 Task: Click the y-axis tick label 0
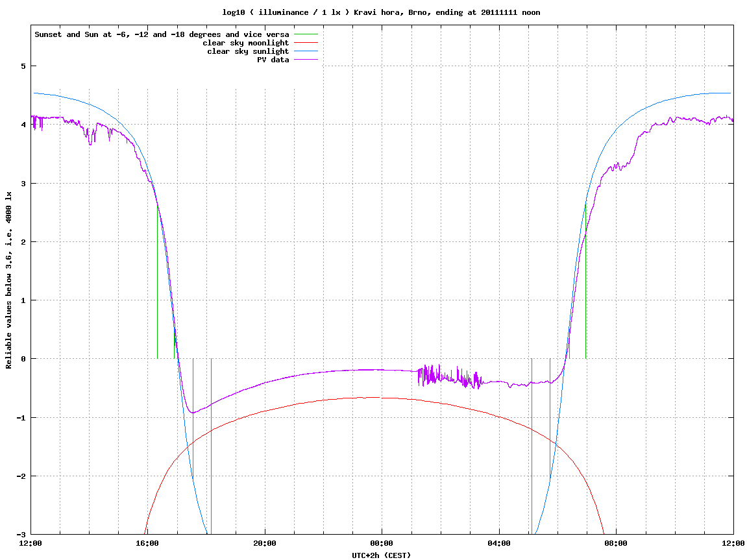pyautogui.click(x=23, y=359)
